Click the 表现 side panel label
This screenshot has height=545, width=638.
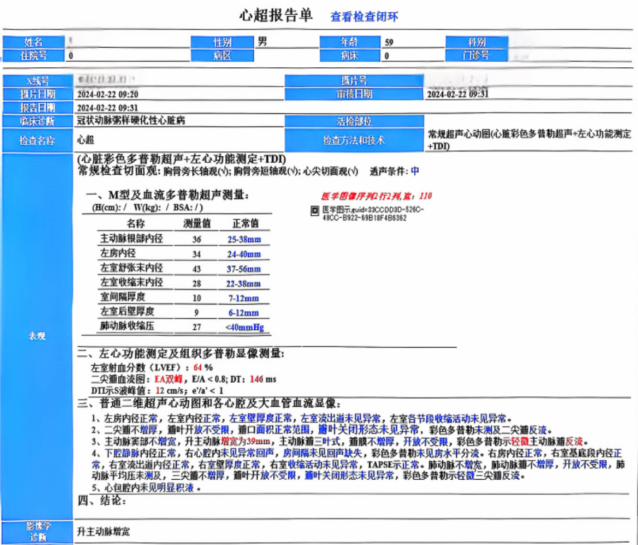(x=37, y=336)
